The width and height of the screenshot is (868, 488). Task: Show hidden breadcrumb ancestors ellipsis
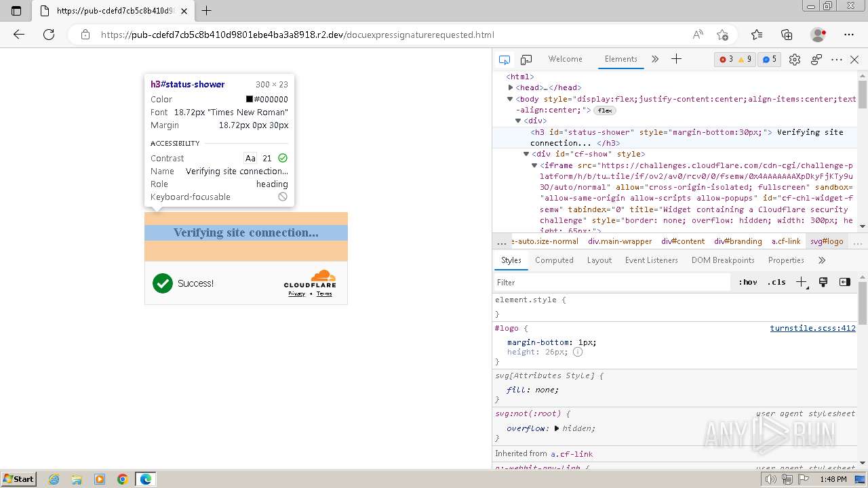click(x=501, y=241)
